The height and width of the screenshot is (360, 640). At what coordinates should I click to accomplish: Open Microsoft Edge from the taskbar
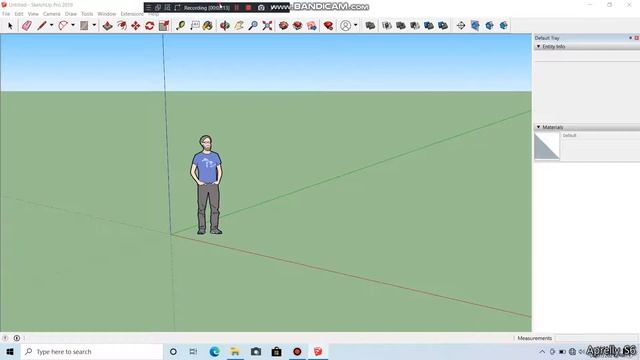click(214, 351)
